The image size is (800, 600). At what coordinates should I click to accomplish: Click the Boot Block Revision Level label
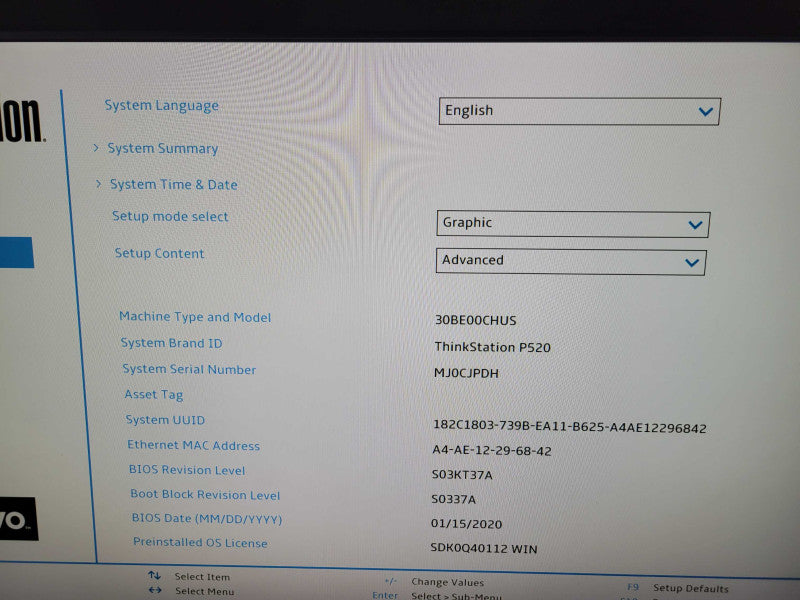[x=205, y=495]
